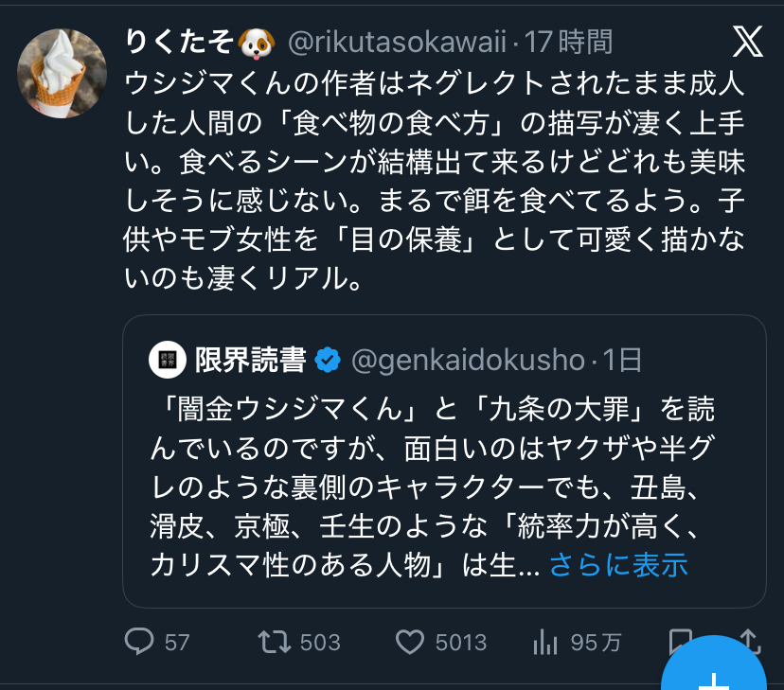Image resolution: width=784 pixels, height=690 pixels.
Task: Bookmark this tweet
Action: tap(678, 640)
